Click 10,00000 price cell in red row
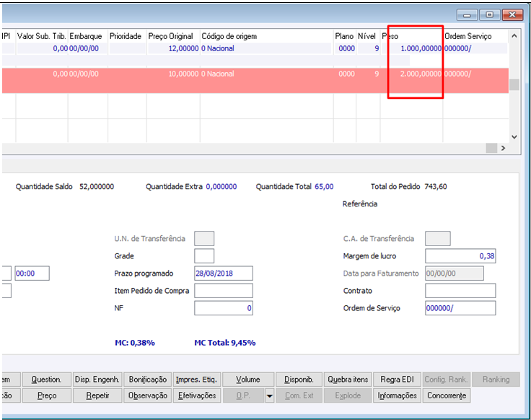The width and height of the screenshot is (531, 420). point(173,74)
